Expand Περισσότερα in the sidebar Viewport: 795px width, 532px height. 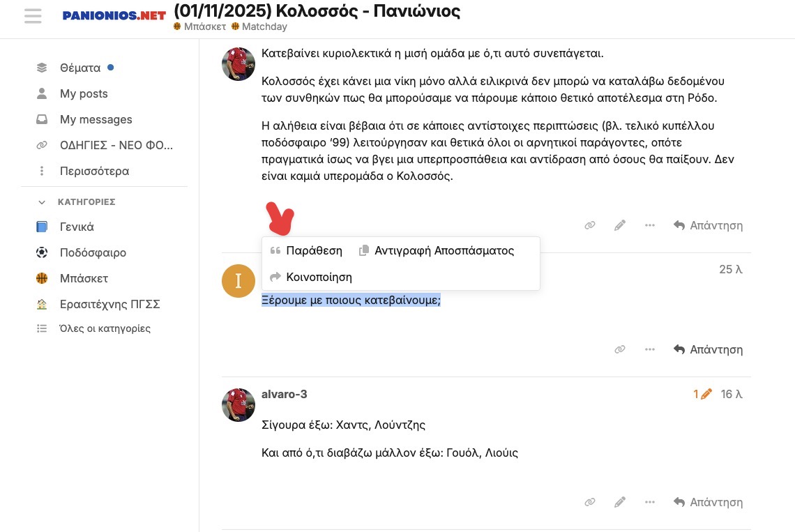pos(94,171)
